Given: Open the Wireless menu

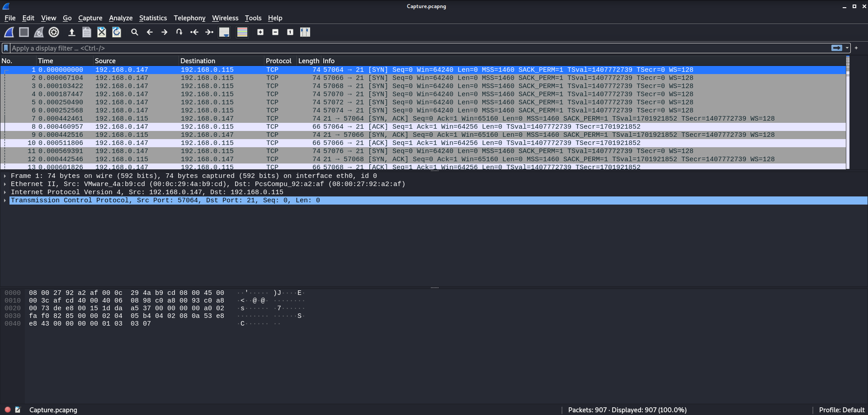Looking at the screenshot, I should click(225, 18).
